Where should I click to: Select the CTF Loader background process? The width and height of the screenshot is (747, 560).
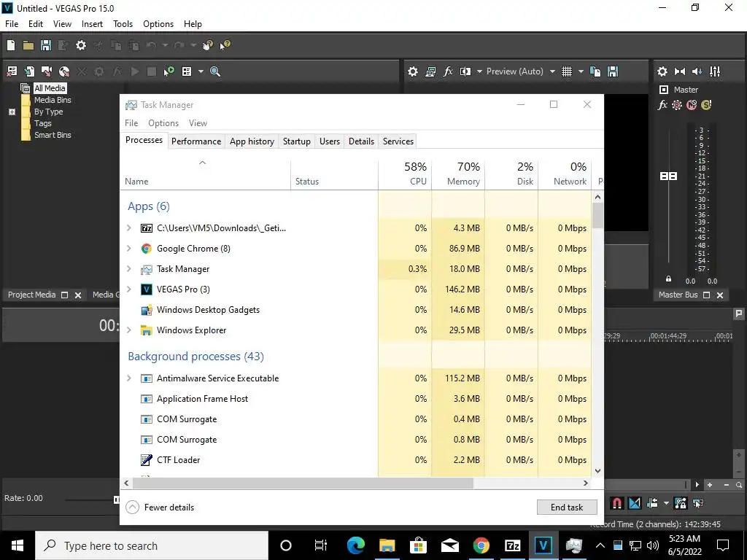(355, 461)
